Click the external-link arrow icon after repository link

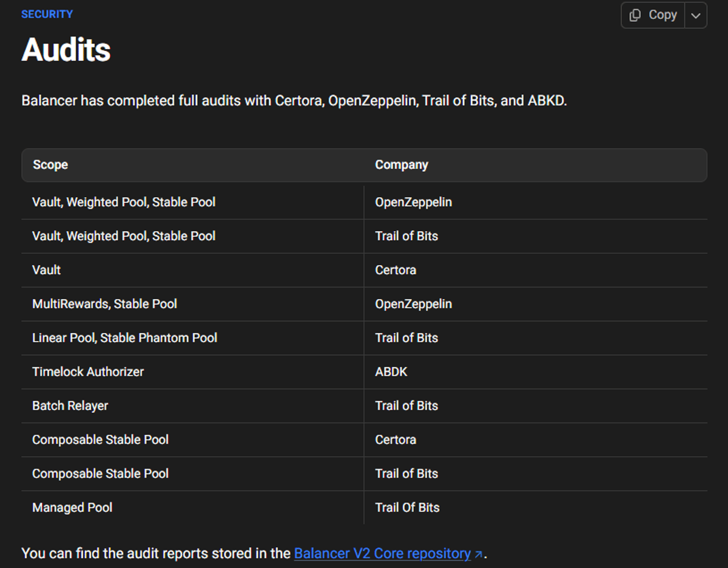[479, 554]
